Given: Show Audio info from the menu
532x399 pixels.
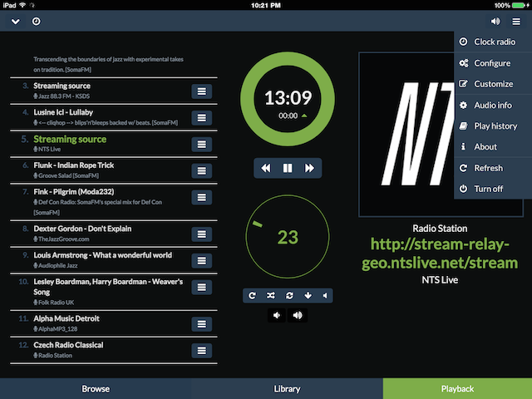Looking at the screenshot, I should click(493, 106).
